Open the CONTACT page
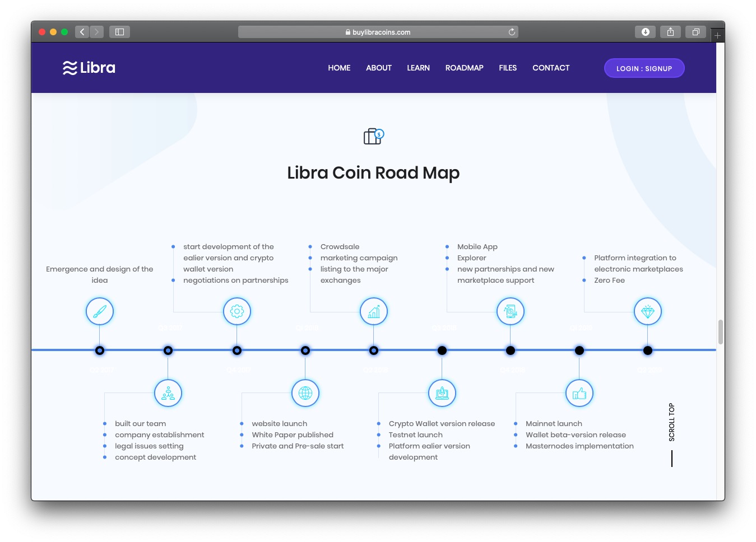Viewport: 756px width, 542px height. tap(551, 68)
